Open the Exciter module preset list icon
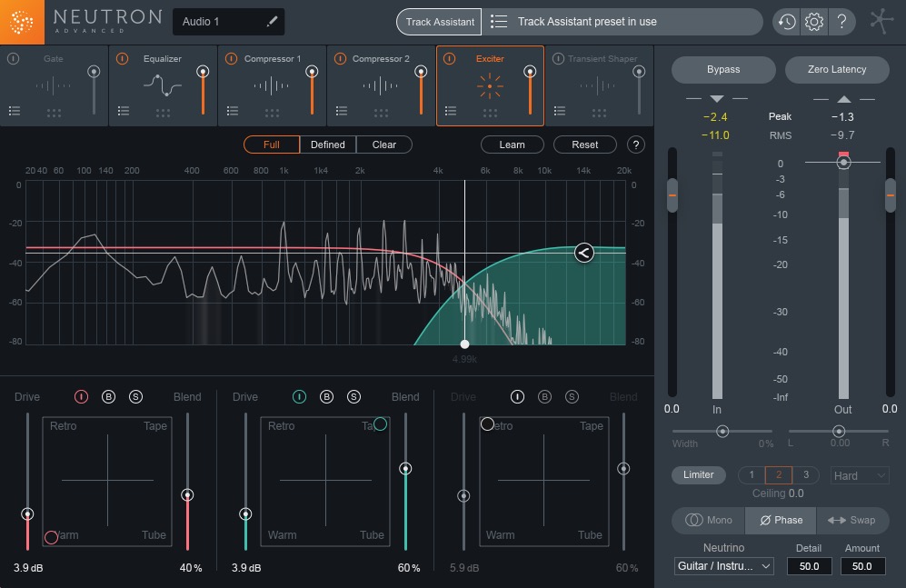 click(x=451, y=111)
